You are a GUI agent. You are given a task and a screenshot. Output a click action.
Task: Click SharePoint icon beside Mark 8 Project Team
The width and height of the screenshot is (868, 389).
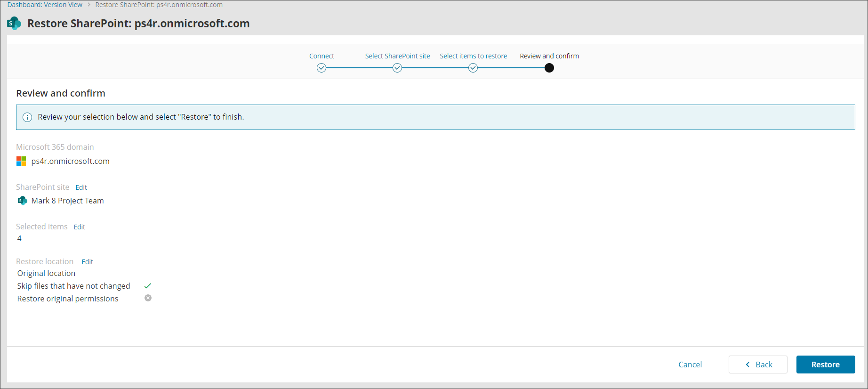(22, 201)
